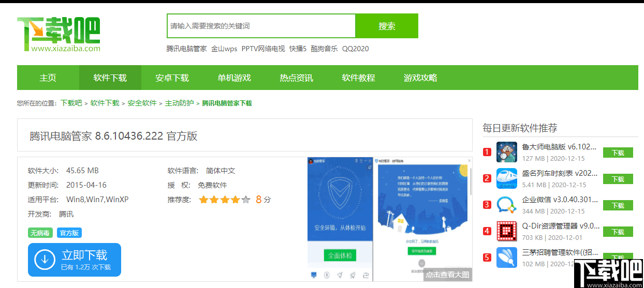Viewport: 644px width, 288px height.
Task: Open 热点资讯 navigation tab
Action: [x=297, y=78]
